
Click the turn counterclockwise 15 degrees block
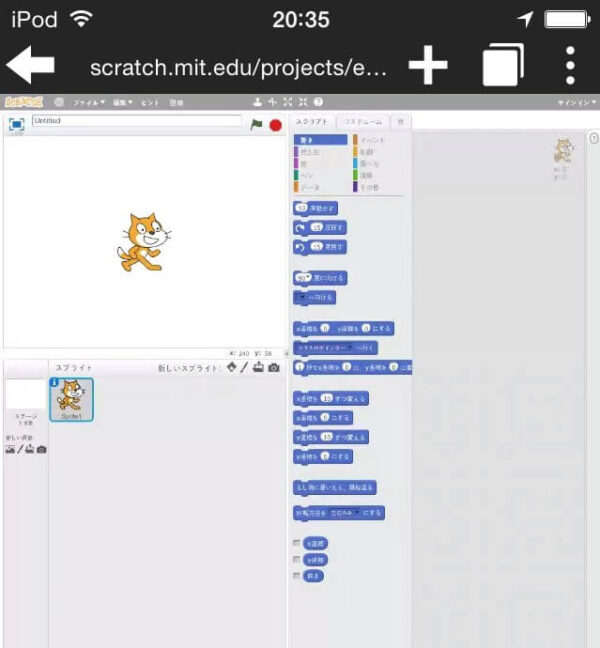320,247
